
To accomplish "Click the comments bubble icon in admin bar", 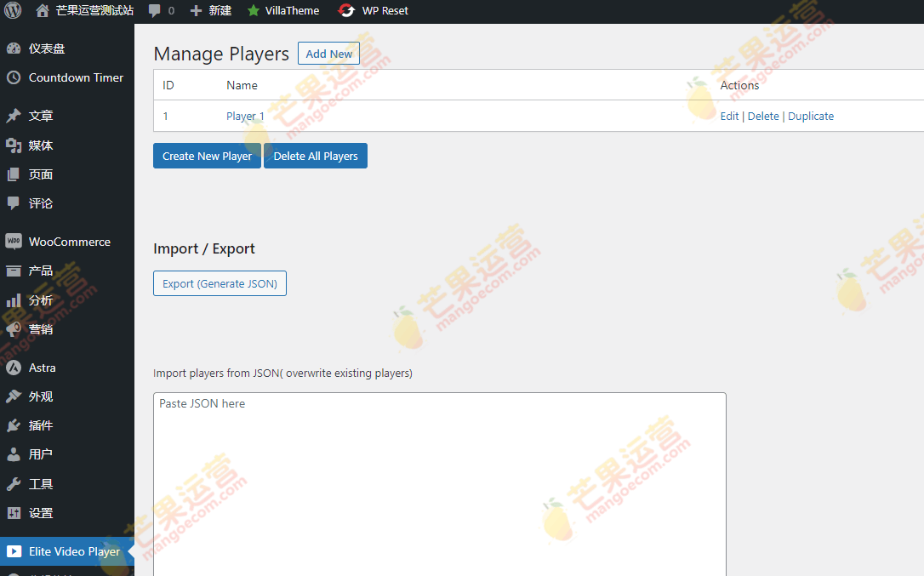I will pyautogui.click(x=157, y=11).
